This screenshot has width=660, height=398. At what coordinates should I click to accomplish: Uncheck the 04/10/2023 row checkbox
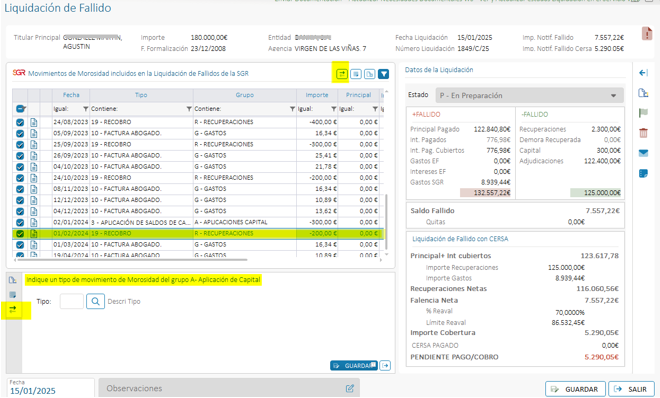click(x=20, y=167)
